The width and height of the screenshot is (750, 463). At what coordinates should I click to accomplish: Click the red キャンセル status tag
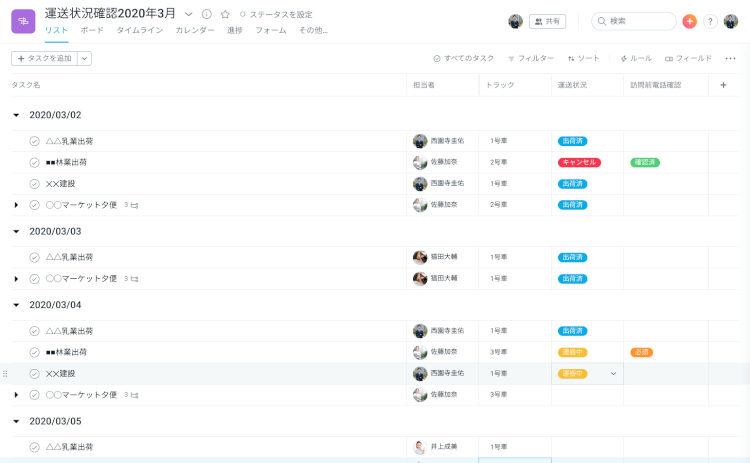tap(579, 162)
